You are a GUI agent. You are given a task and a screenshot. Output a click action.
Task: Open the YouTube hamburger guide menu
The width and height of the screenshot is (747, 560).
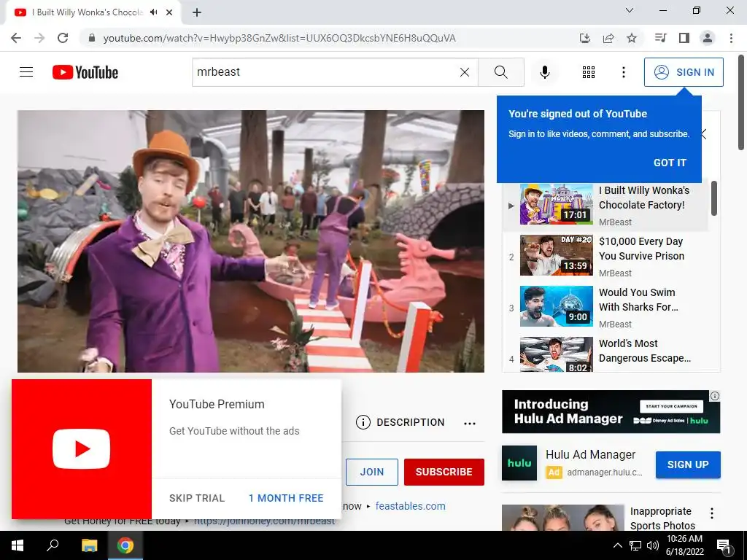(x=26, y=72)
